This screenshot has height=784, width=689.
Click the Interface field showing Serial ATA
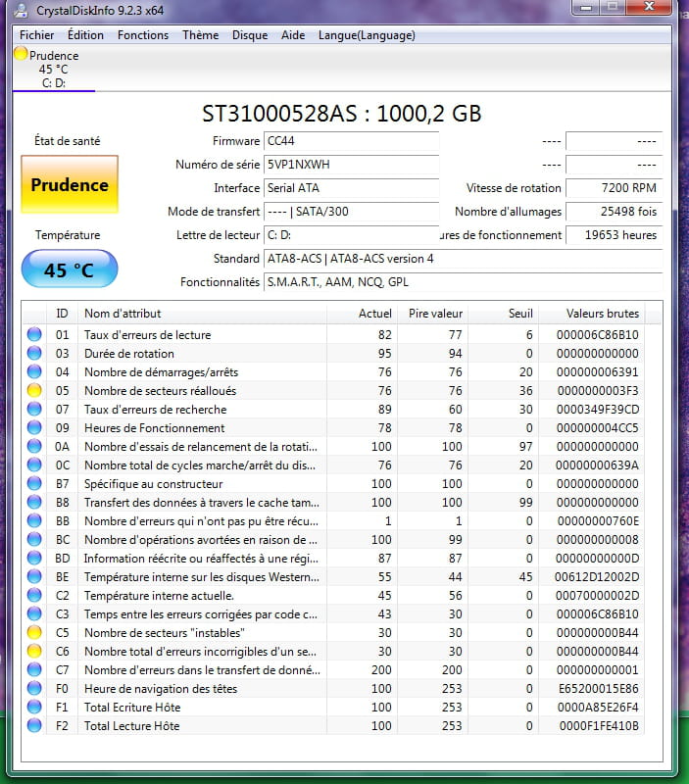coord(352,188)
